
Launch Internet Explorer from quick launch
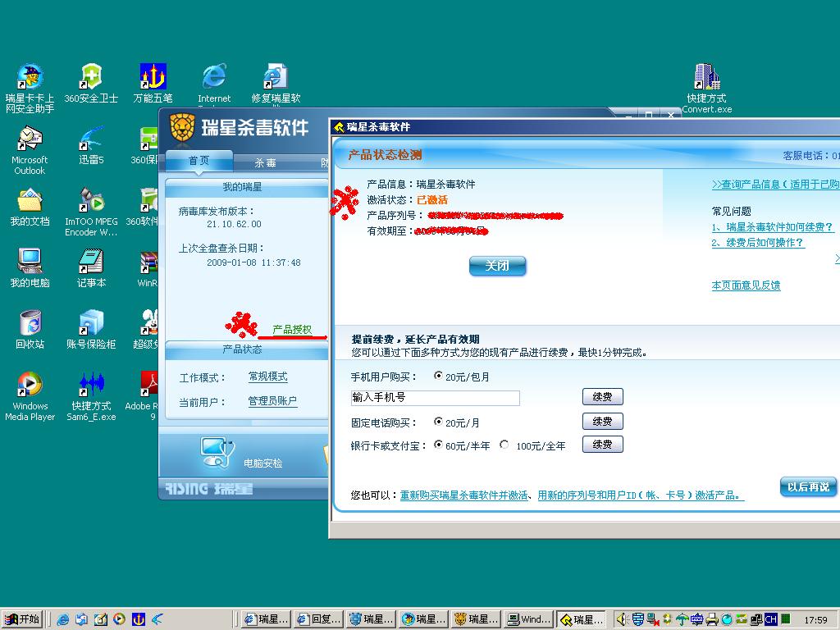[62, 619]
